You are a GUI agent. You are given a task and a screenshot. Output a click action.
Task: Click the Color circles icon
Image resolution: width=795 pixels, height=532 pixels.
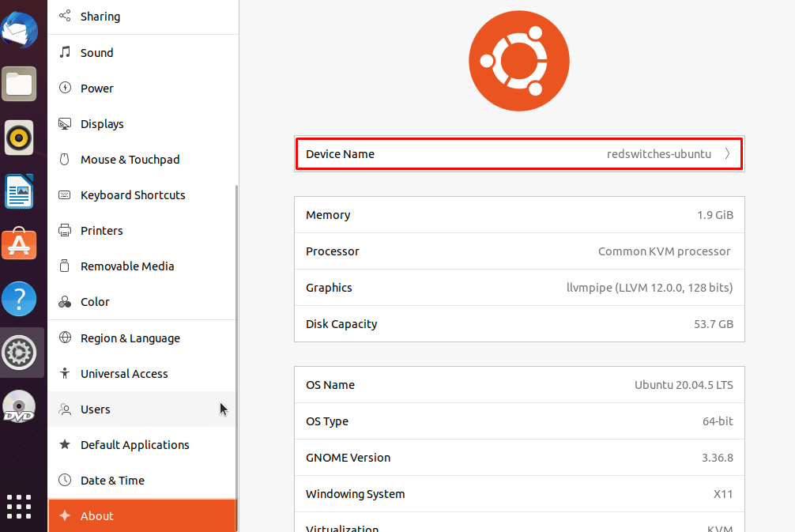[65, 302]
